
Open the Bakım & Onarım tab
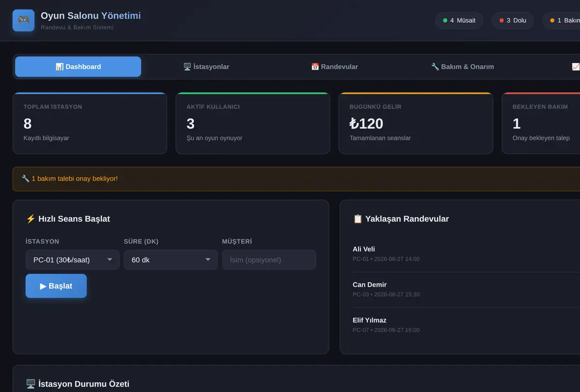click(463, 67)
